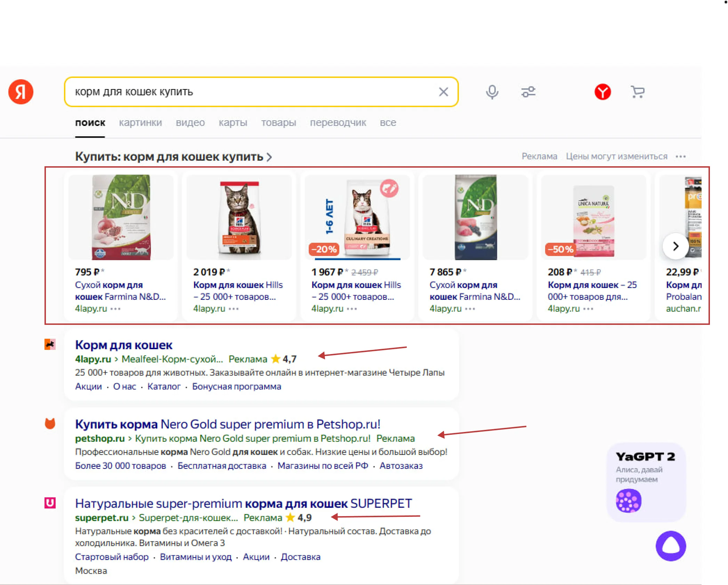Open the 'Бесплатная доставка' Petshop sitelink

pyautogui.click(x=222, y=466)
